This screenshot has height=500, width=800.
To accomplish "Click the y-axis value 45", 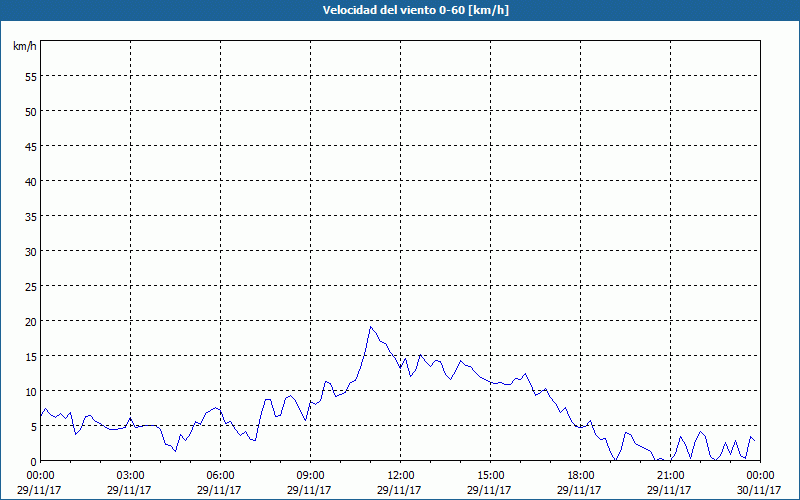I will point(31,146).
